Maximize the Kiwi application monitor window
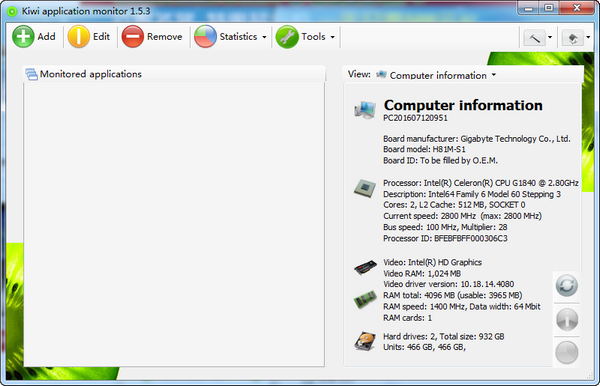This screenshot has width=600, height=386. click(549, 8)
